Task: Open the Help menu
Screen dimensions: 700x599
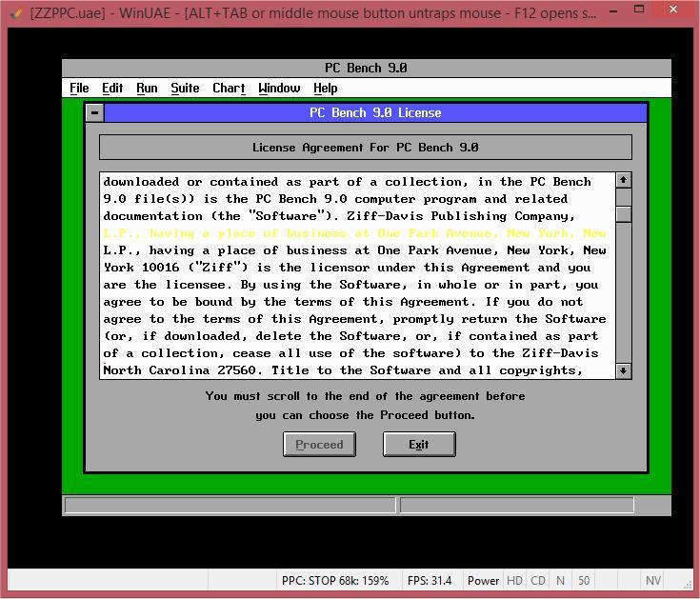Action: point(325,88)
